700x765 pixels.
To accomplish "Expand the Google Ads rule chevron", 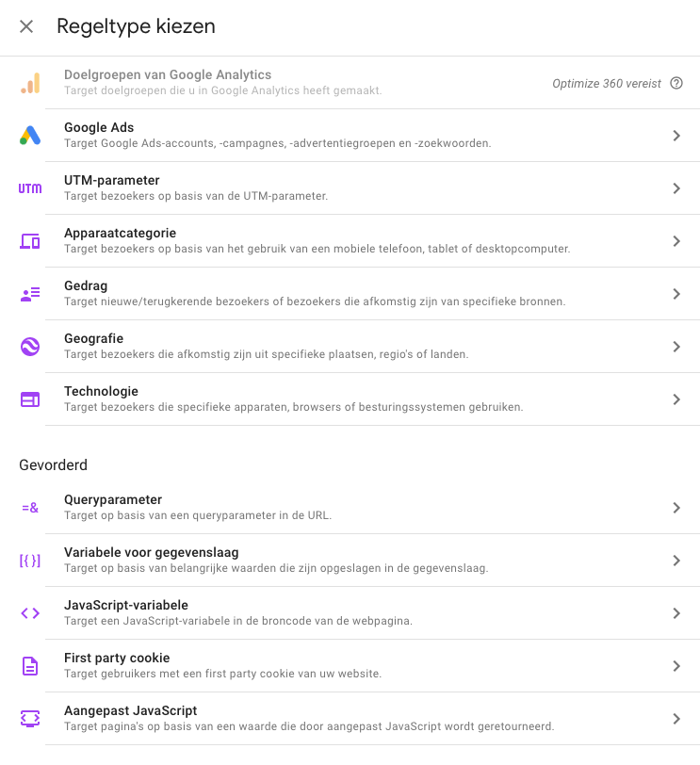I will click(x=676, y=136).
